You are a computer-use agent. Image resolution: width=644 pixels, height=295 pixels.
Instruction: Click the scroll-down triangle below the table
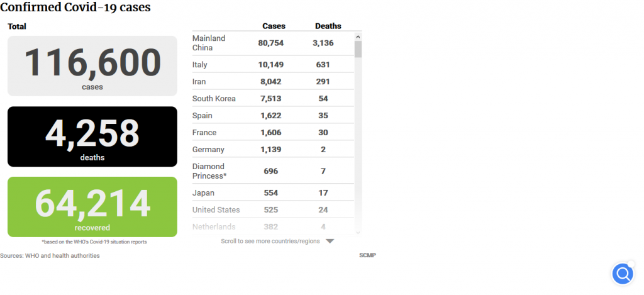[x=330, y=241]
